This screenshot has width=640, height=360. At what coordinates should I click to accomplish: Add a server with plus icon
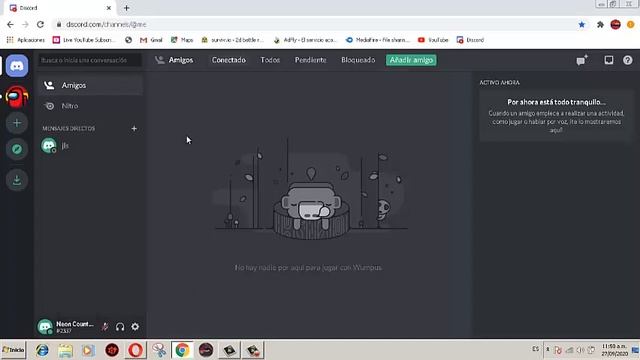pos(17,123)
